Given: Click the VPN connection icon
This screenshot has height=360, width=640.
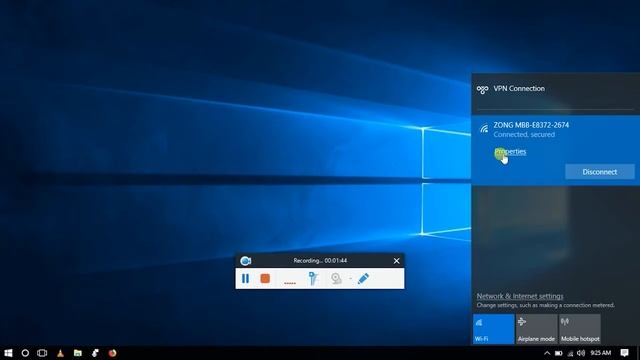Looking at the screenshot, I should click(x=482, y=89).
